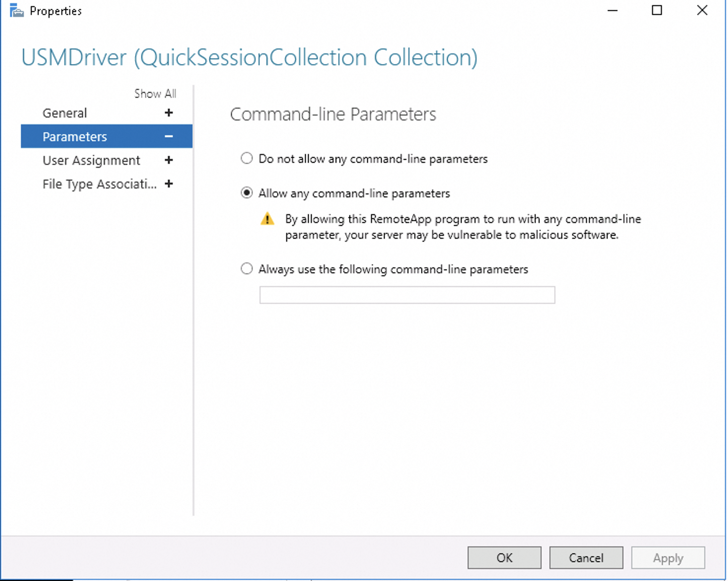Click the Show All link
728x581 pixels.
155,94
